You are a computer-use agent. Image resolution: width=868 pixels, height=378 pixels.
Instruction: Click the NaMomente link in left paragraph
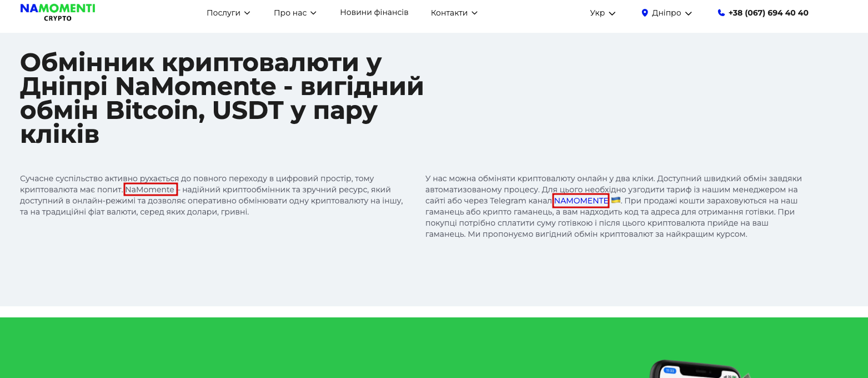(150, 190)
